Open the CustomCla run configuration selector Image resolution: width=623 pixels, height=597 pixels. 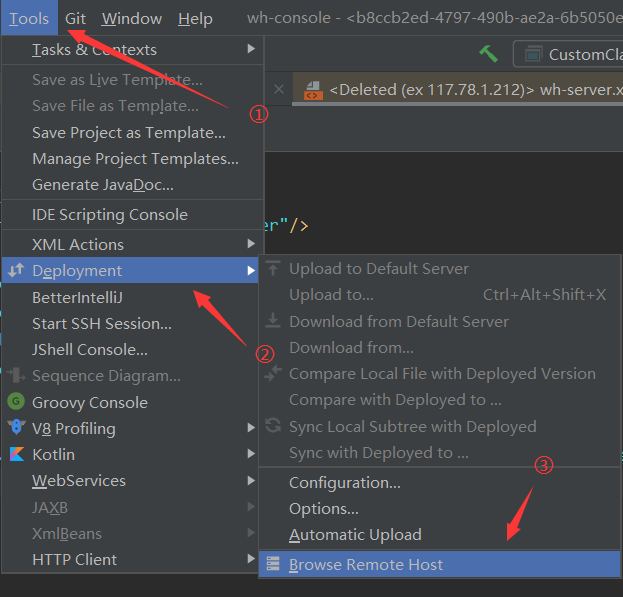click(x=568, y=54)
